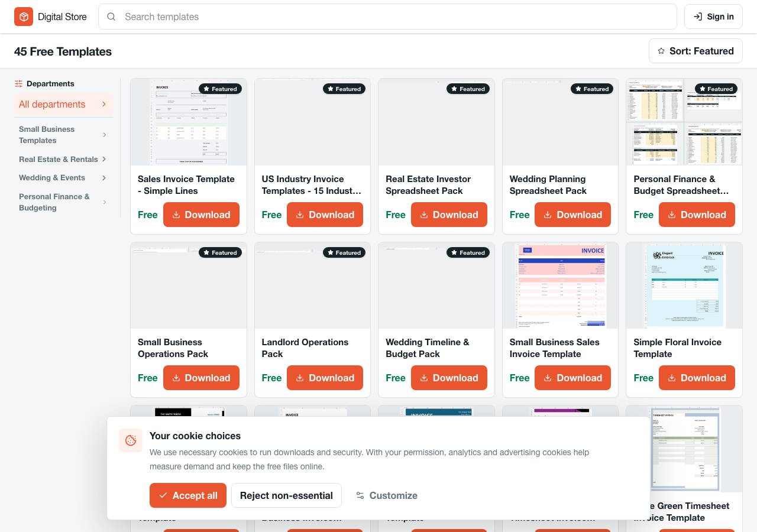Click the Featured badge on Landlord Operations Pack
This screenshot has height=532, width=757.
(344, 252)
